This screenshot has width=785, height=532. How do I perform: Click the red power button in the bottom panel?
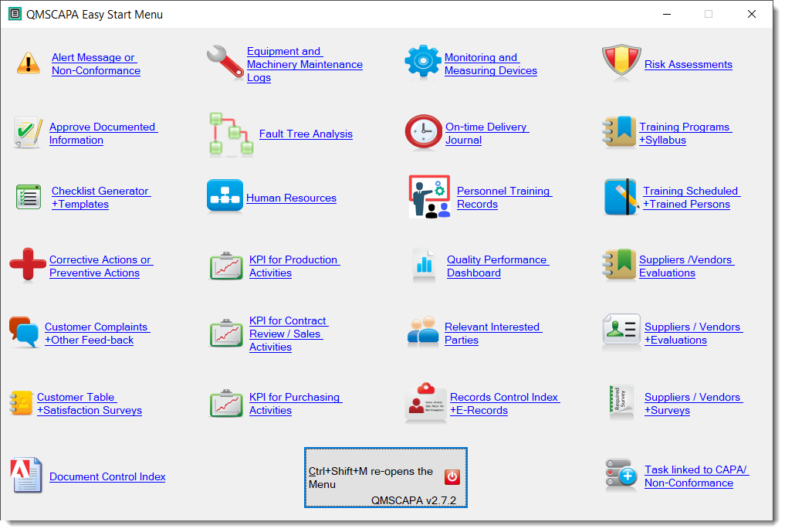click(452, 477)
